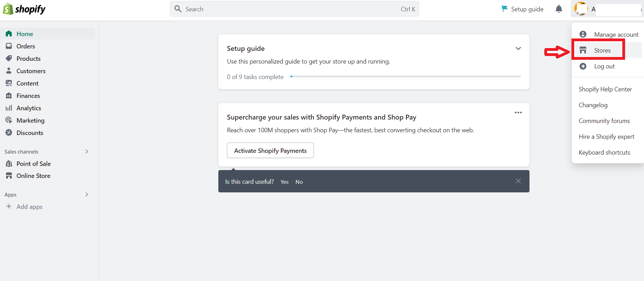View Keyboard shortcuts
This screenshot has width=644, height=281.
[604, 153]
